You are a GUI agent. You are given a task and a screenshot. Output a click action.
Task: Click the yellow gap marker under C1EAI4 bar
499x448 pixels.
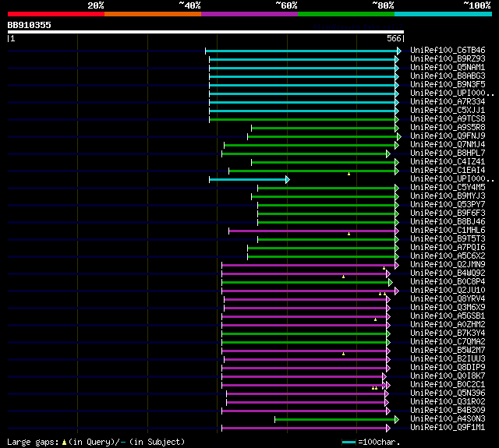pyautogui.click(x=349, y=174)
